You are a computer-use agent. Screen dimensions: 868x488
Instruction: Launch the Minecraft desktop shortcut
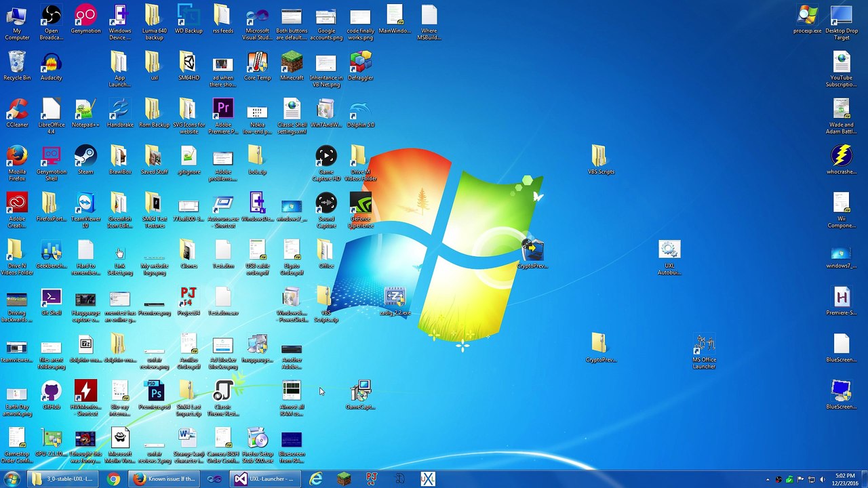point(292,66)
